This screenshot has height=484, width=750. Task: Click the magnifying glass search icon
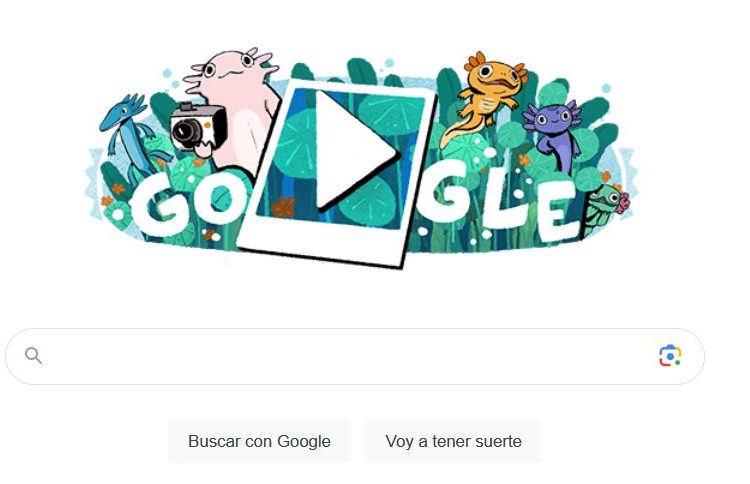click(33, 356)
